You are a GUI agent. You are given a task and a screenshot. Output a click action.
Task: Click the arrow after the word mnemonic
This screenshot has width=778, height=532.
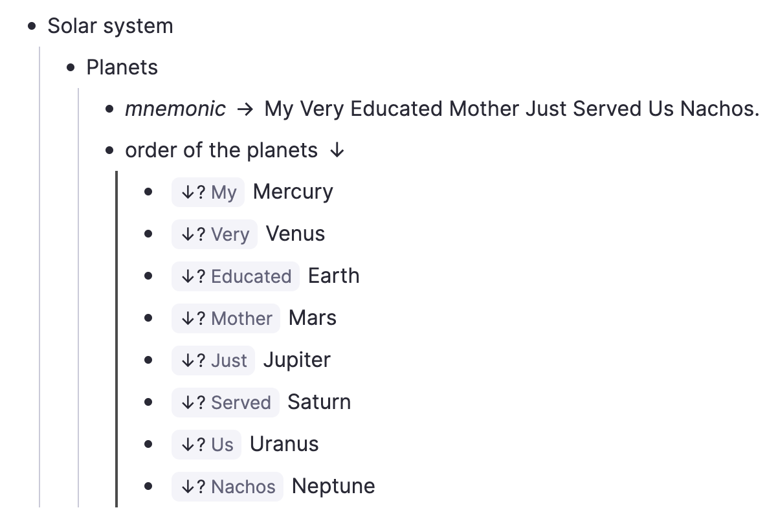pos(245,109)
